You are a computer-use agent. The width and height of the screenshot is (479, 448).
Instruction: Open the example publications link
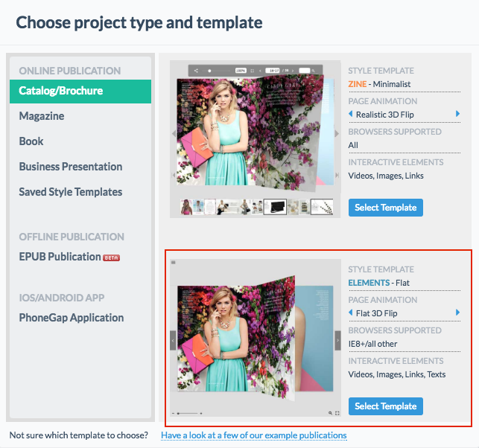click(x=253, y=435)
